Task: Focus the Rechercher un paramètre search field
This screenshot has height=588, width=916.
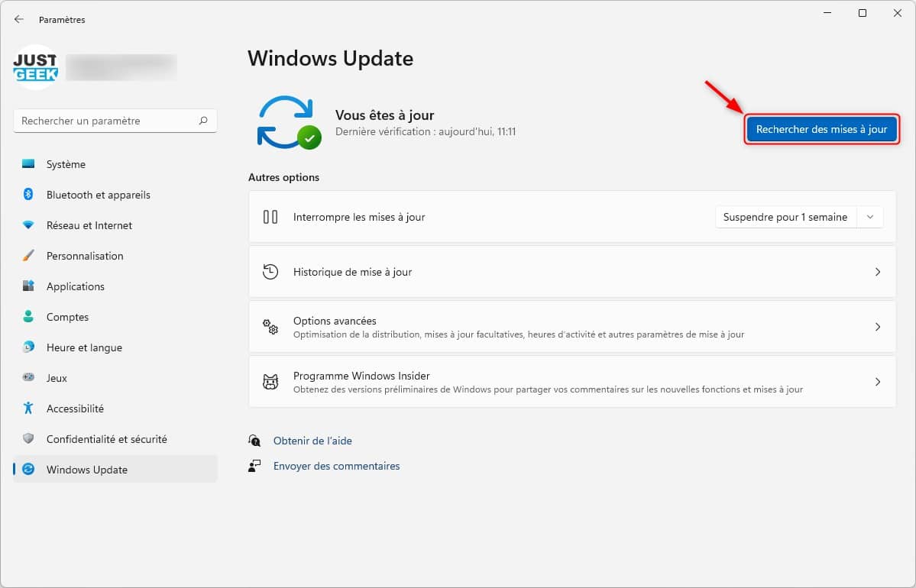Action: coord(115,121)
